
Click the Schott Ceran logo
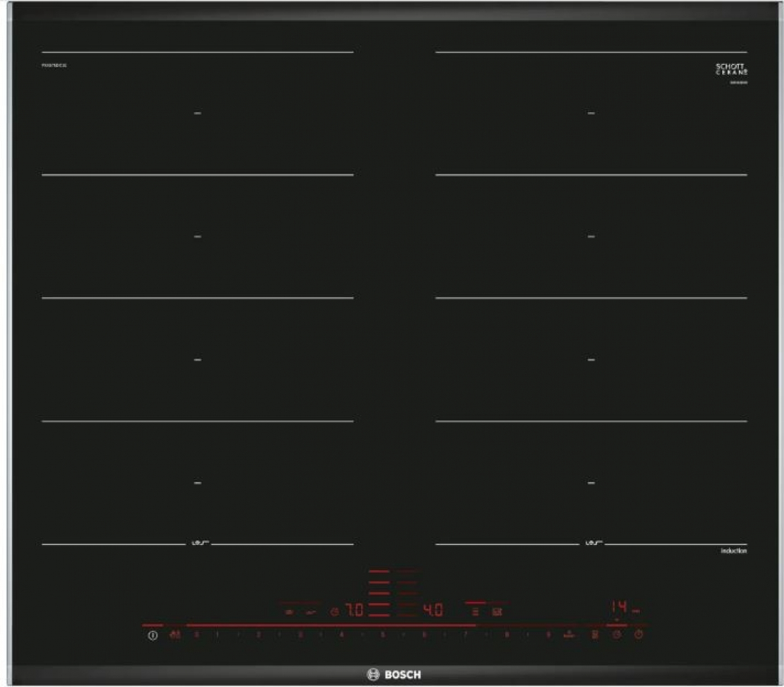[731, 69]
